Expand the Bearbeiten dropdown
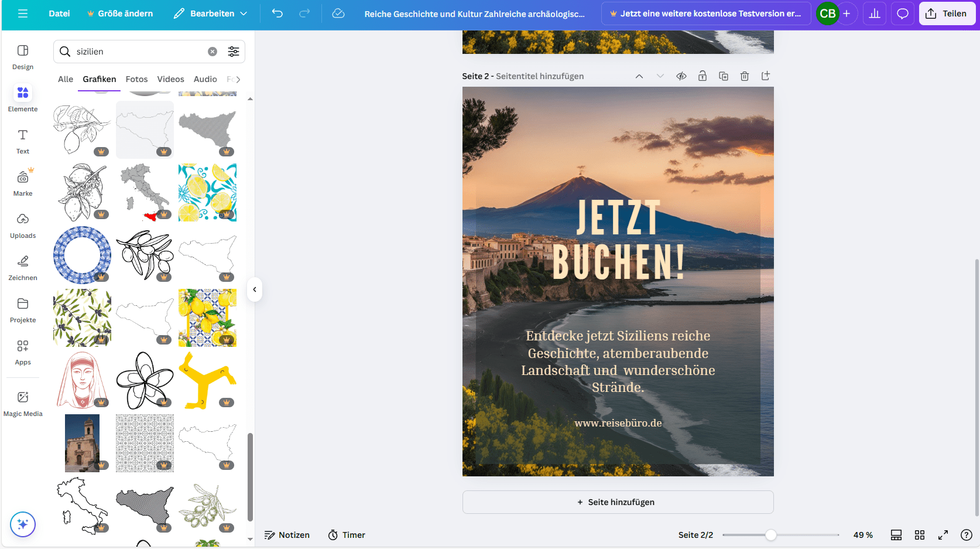Screen dimensions: 980x549 point(211,13)
